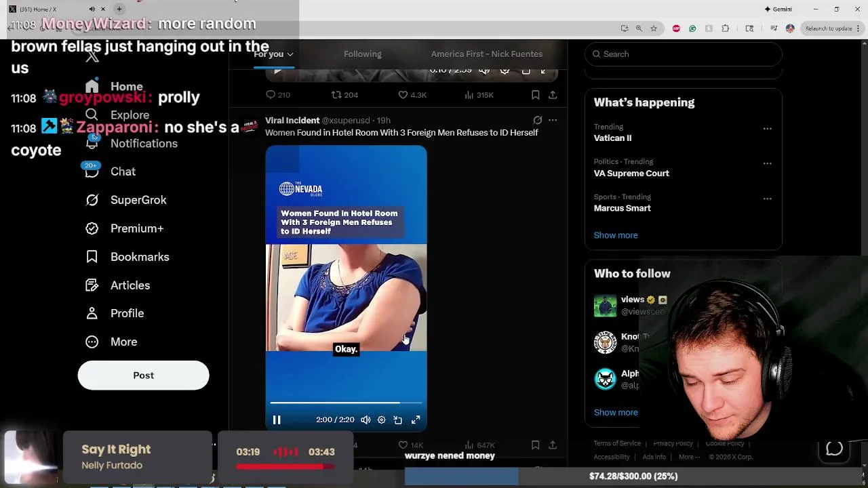
Task: Open video settings gear on Viral Incident video
Action: [x=382, y=420]
